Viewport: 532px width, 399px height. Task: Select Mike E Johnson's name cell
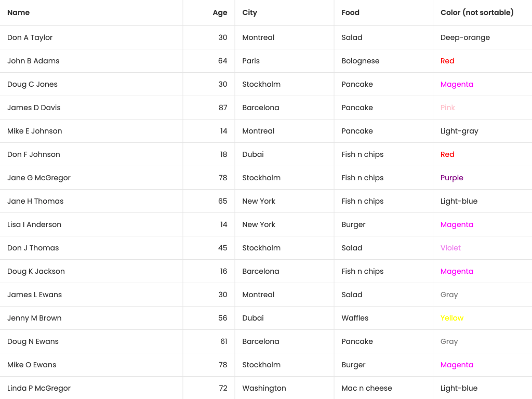tap(35, 131)
